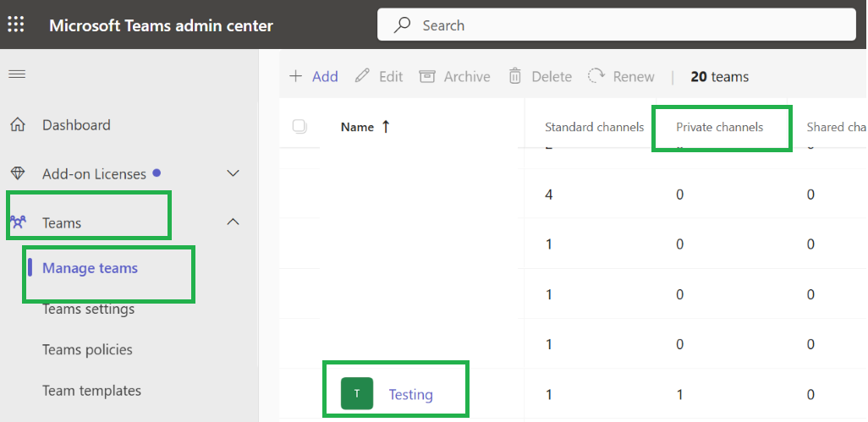
Task: Click the 20 teams count text
Action: [720, 76]
